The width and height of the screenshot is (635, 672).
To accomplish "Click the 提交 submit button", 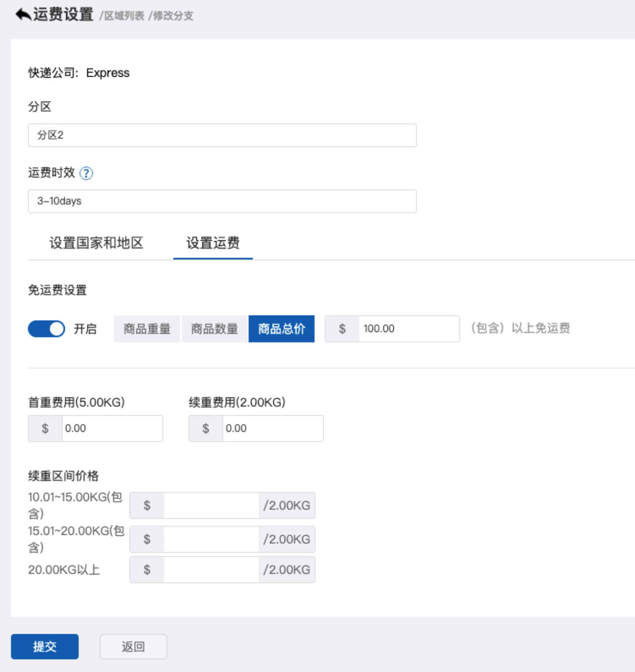I will click(x=45, y=646).
